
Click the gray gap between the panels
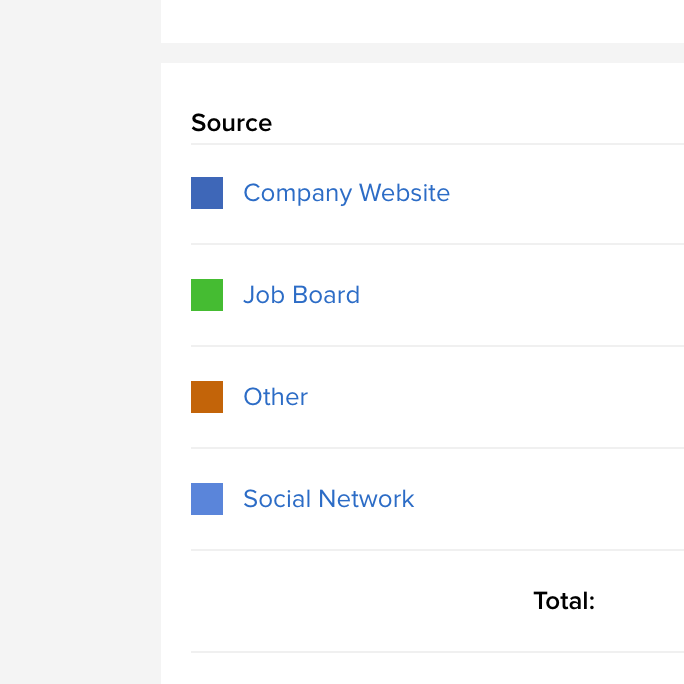click(422, 53)
